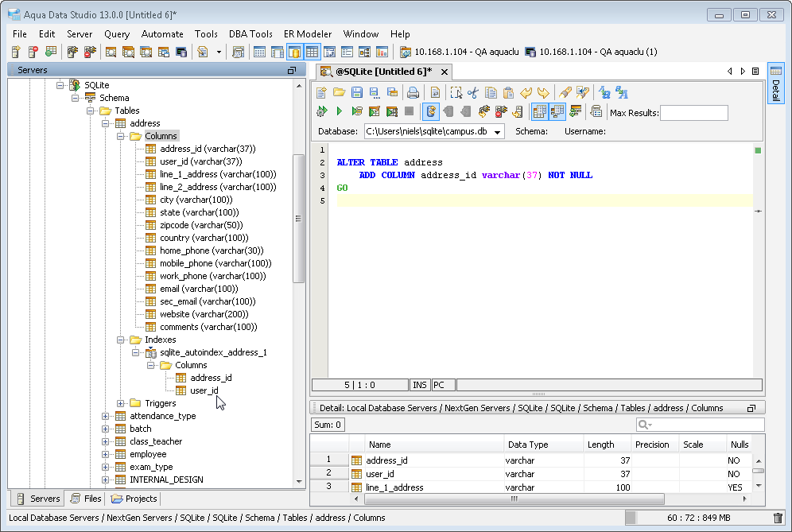This screenshot has width=792, height=532.
Task: Click the Paste clipboard icon
Action: click(x=508, y=92)
